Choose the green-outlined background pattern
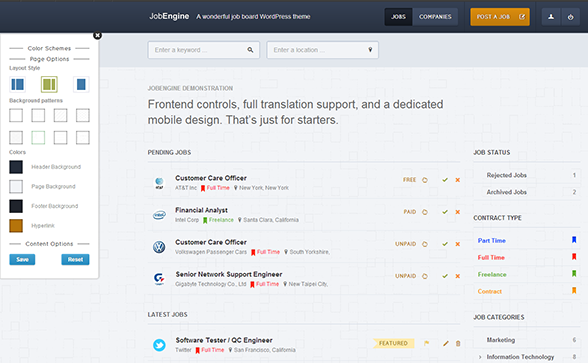This screenshot has height=363, width=588. click(38, 138)
